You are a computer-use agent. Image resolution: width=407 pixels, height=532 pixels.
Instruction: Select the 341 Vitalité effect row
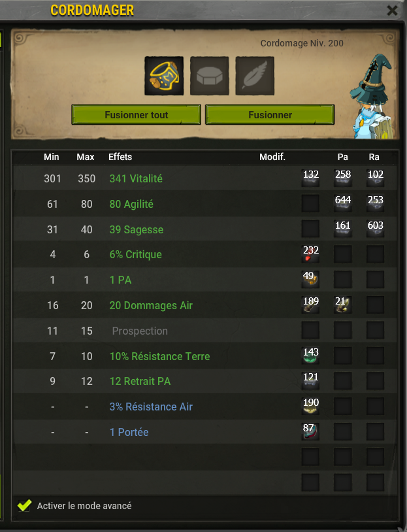205,178
